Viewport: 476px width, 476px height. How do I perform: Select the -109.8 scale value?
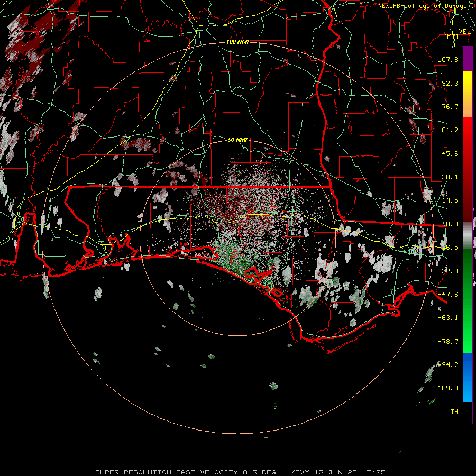coord(446,388)
